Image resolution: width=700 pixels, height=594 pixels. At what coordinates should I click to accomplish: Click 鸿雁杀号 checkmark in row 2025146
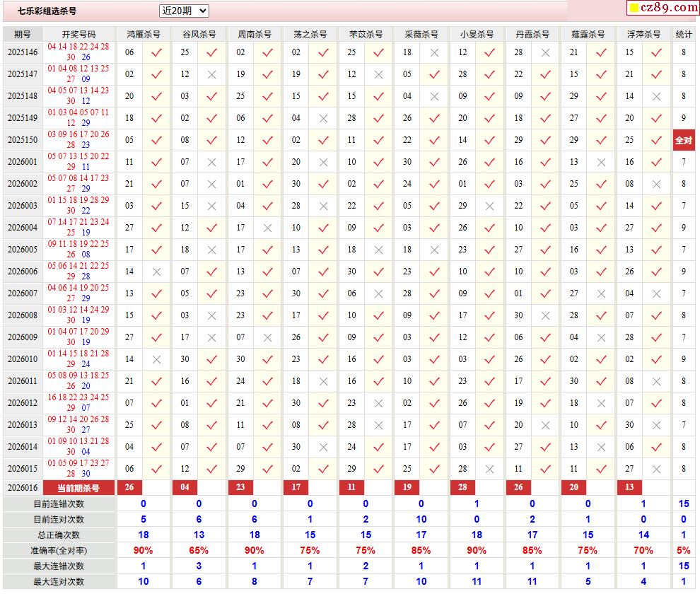[157, 52]
